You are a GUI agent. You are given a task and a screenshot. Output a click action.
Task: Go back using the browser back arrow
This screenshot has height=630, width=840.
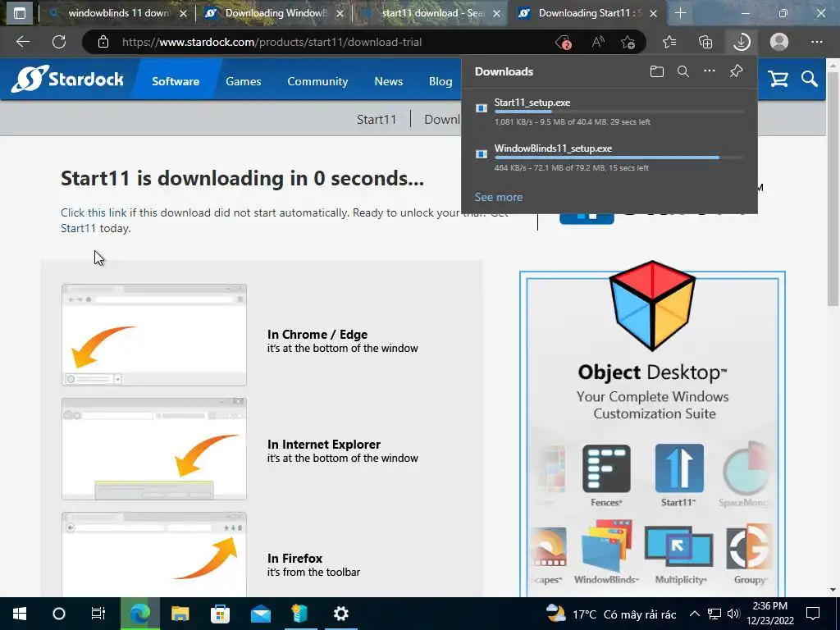[x=22, y=42]
